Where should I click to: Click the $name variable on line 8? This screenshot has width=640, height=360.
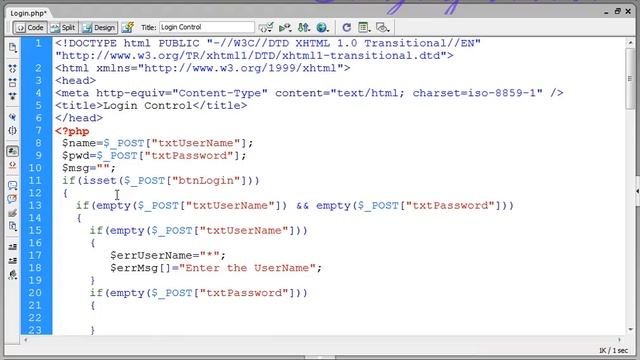79,143
